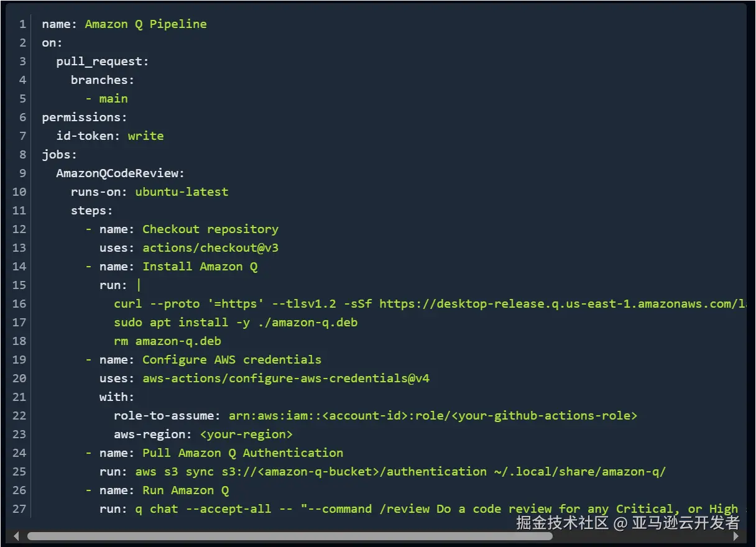Viewport: 756px width, 547px height.
Task: Click 'Checkout repository' step name
Action: (211, 229)
